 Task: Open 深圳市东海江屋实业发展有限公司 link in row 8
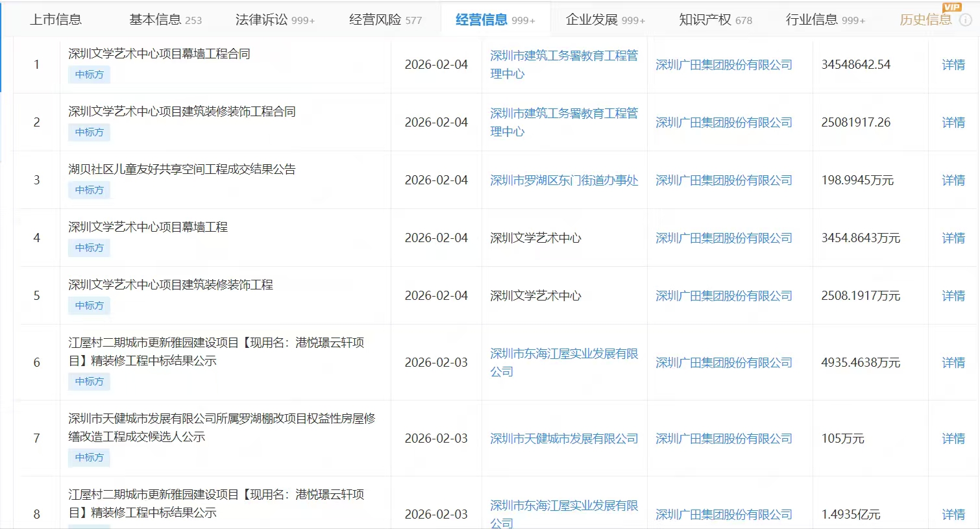pos(564,513)
